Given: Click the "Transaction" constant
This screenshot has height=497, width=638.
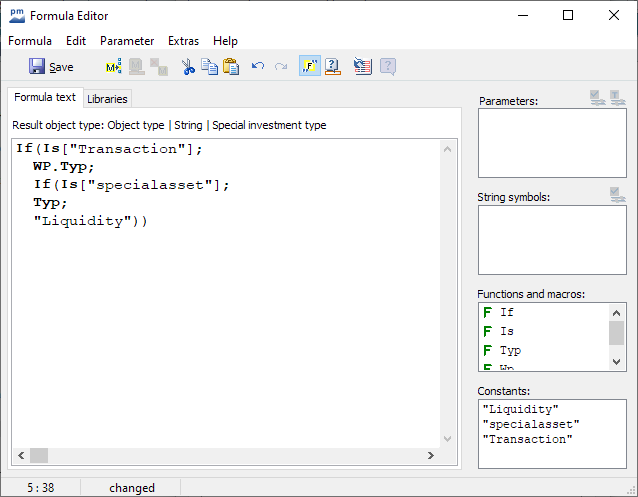Looking at the screenshot, I should point(527,439).
